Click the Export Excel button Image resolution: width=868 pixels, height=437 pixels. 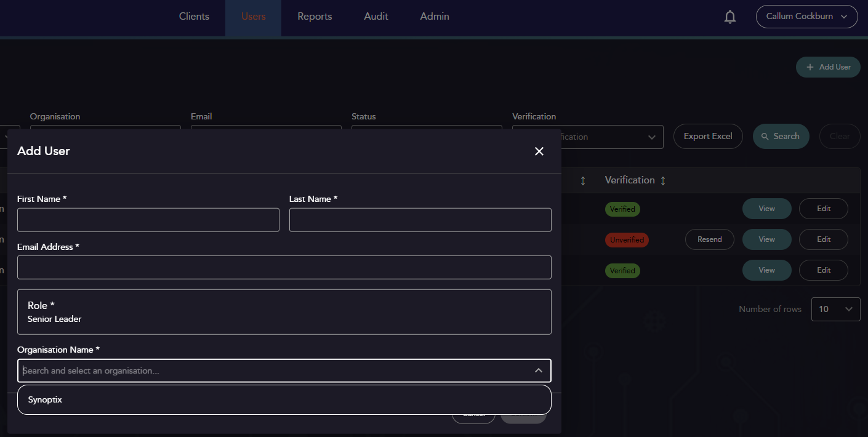(x=708, y=136)
